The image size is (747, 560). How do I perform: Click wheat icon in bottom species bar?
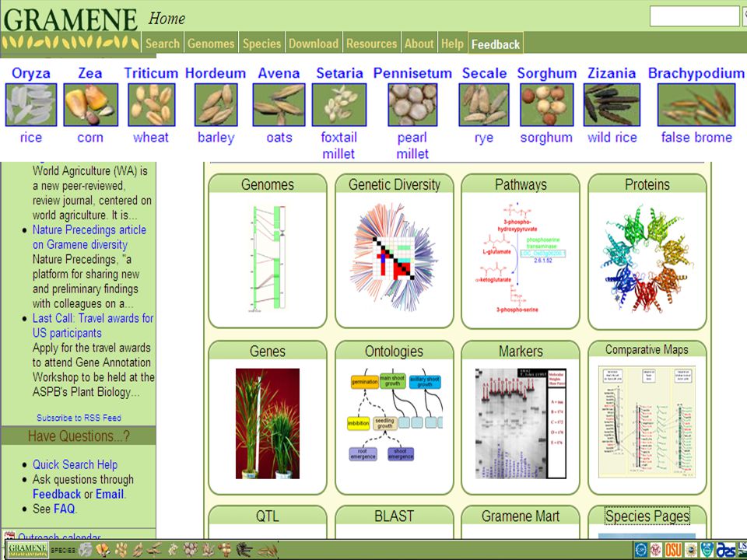(x=121, y=550)
